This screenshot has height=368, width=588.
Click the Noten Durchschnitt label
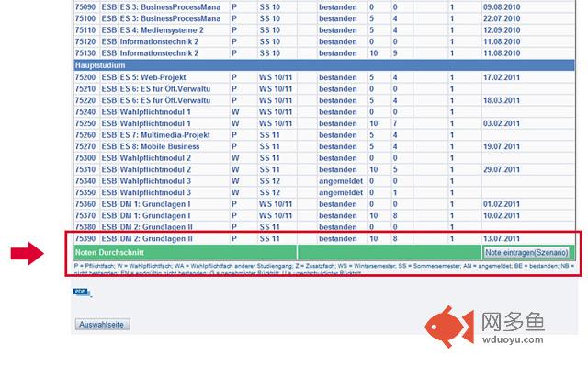109,252
